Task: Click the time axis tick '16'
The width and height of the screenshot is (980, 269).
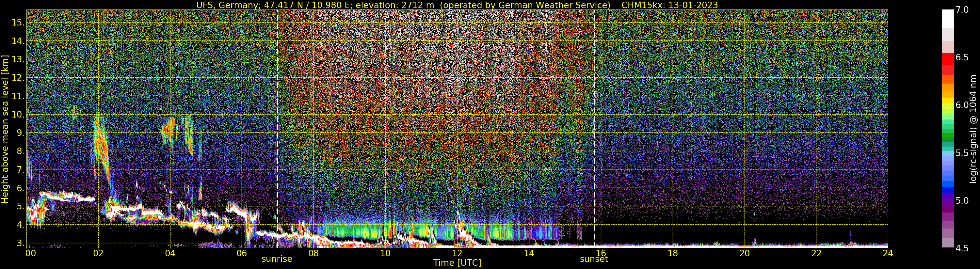Action: tap(601, 253)
